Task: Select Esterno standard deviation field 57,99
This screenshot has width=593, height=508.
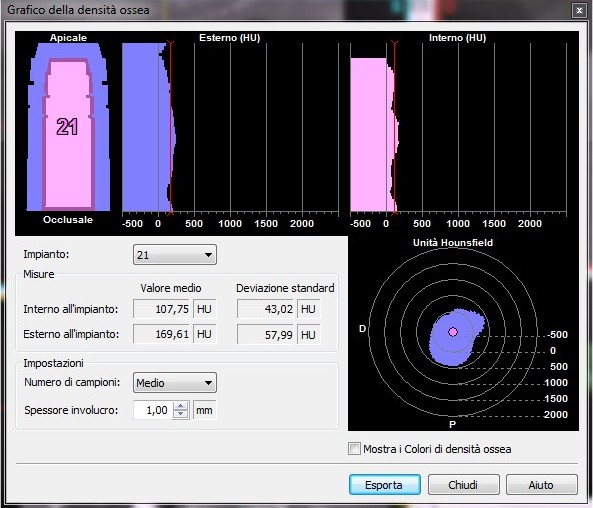Action: [266, 334]
